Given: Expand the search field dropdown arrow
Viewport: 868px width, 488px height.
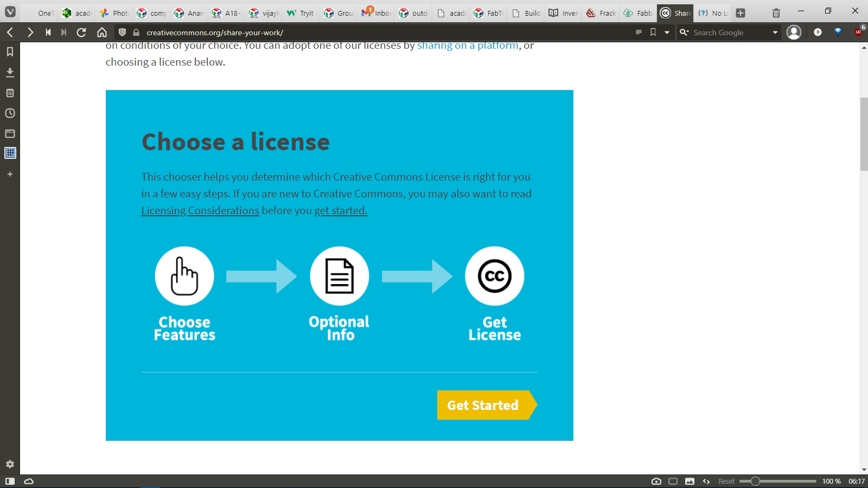Looking at the screenshot, I should (x=775, y=33).
